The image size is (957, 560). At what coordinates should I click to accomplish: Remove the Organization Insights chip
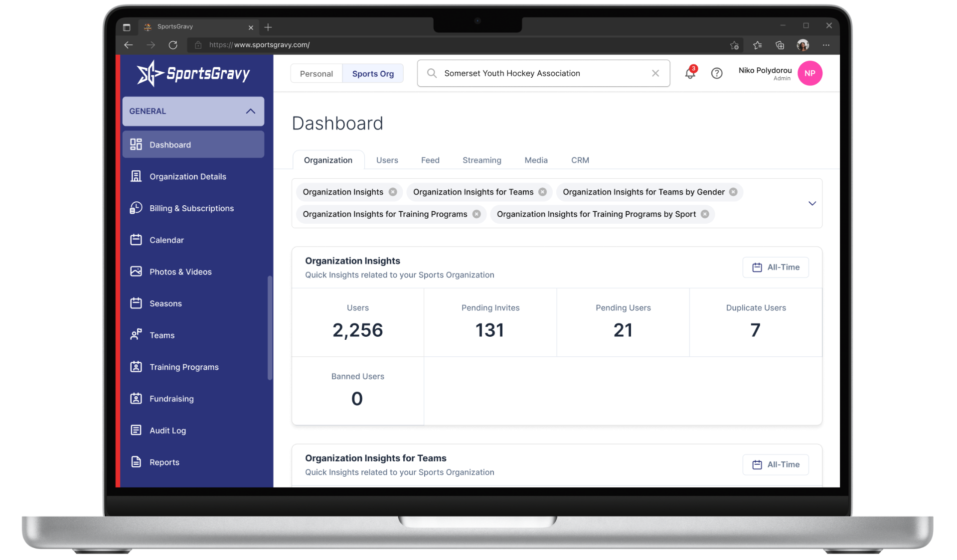(x=393, y=192)
